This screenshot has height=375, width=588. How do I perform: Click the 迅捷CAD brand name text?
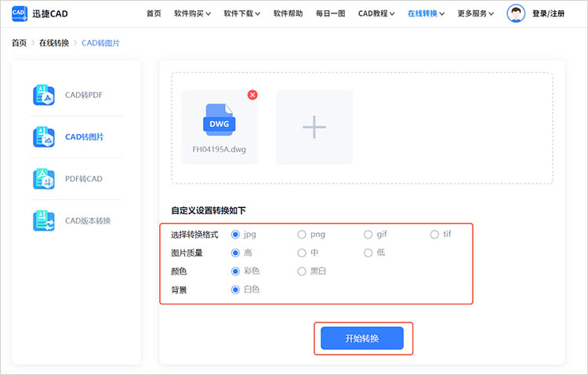click(x=50, y=14)
